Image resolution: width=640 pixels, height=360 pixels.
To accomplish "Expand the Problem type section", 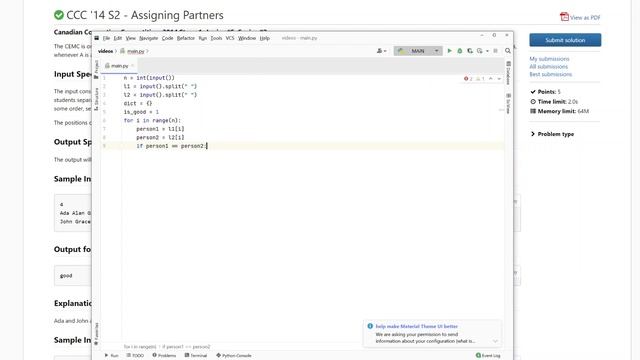I will (552, 134).
